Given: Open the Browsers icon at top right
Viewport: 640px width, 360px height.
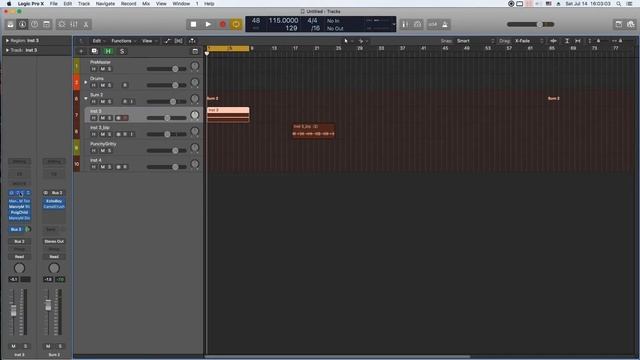Looking at the screenshot, I should click(631, 24).
